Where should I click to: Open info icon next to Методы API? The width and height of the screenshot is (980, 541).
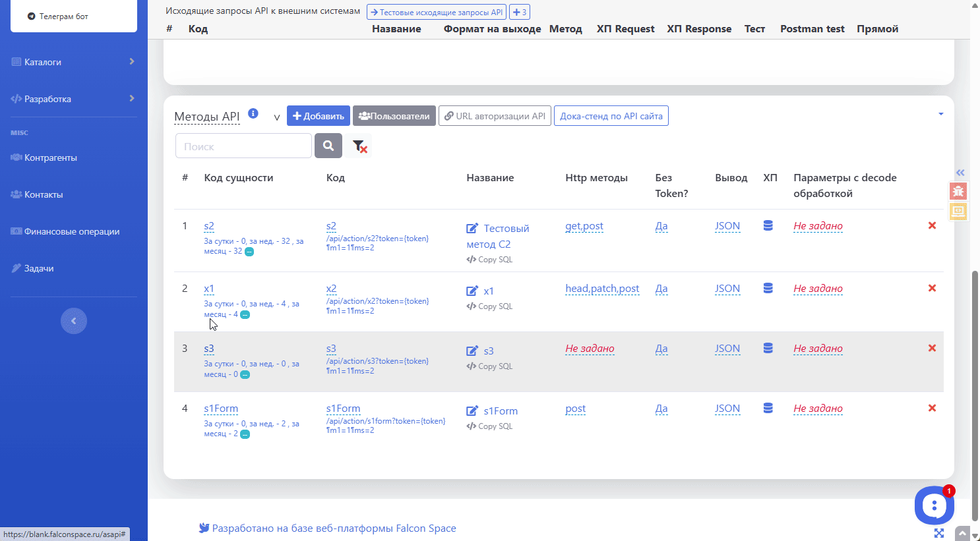(x=253, y=113)
